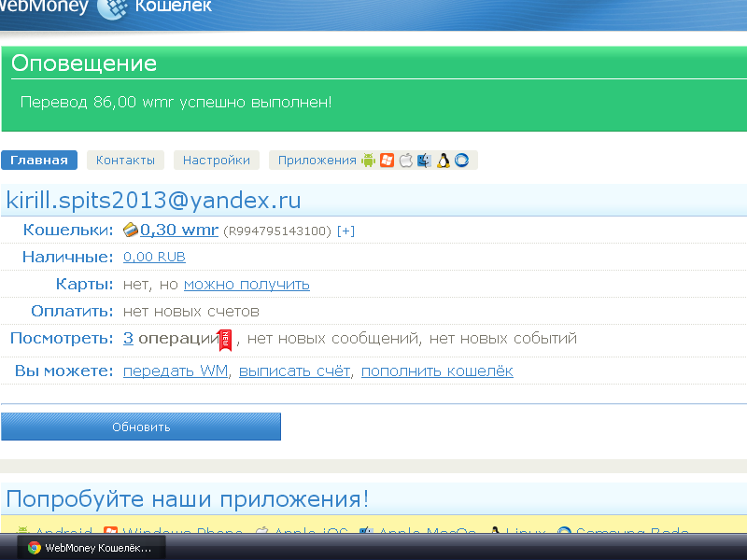Open the Приложения tab label
Image resolution: width=747 pixels, height=560 pixels.
(x=317, y=161)
